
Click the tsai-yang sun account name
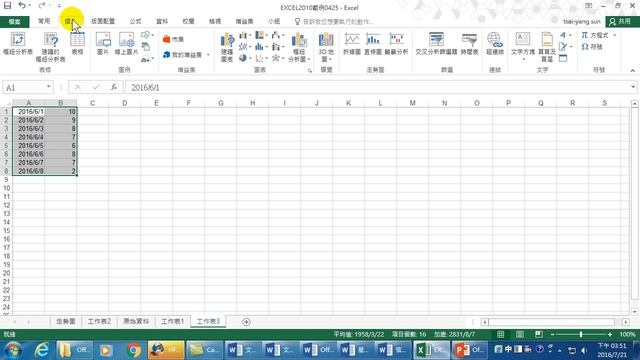582,21
